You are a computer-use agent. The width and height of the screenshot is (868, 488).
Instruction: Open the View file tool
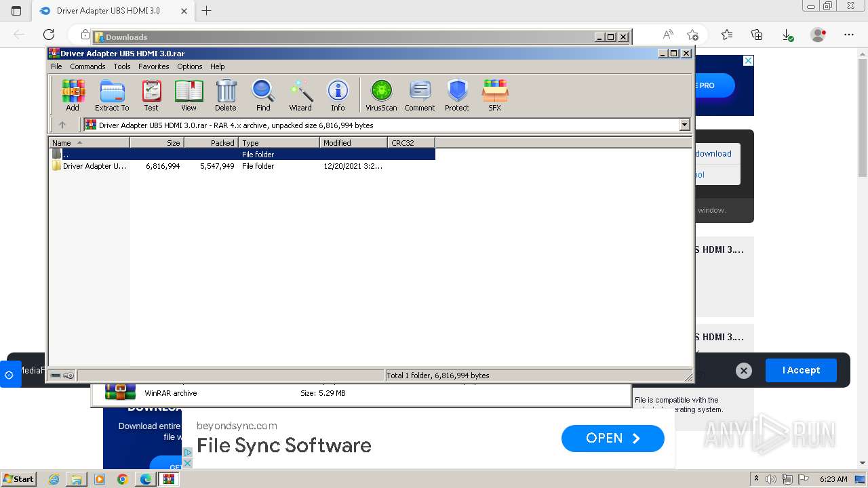coord(189,95)
